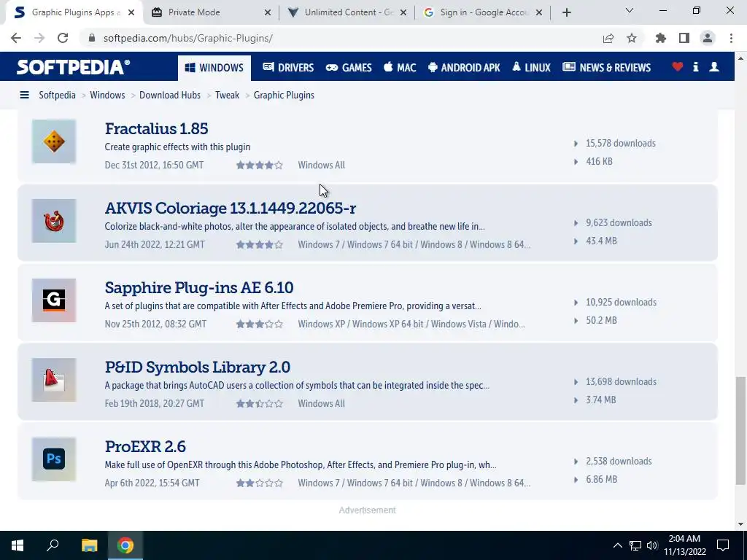Viewport: 747px width, 560px height.
Task: Open the info icon in Softpedia header
Action: pos(695,67)
